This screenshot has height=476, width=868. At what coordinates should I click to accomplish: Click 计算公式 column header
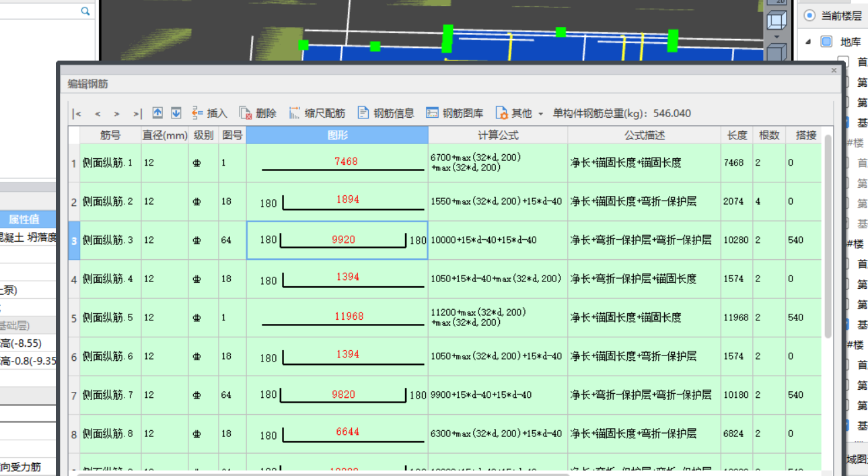coord(498,135)
